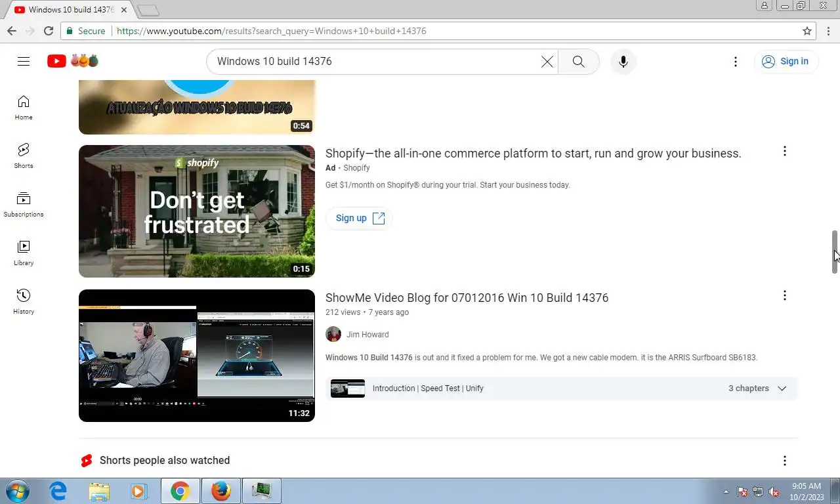
Task: Open the Shopify ad title link
Action: pyautogui.click(x=533, y=153)
